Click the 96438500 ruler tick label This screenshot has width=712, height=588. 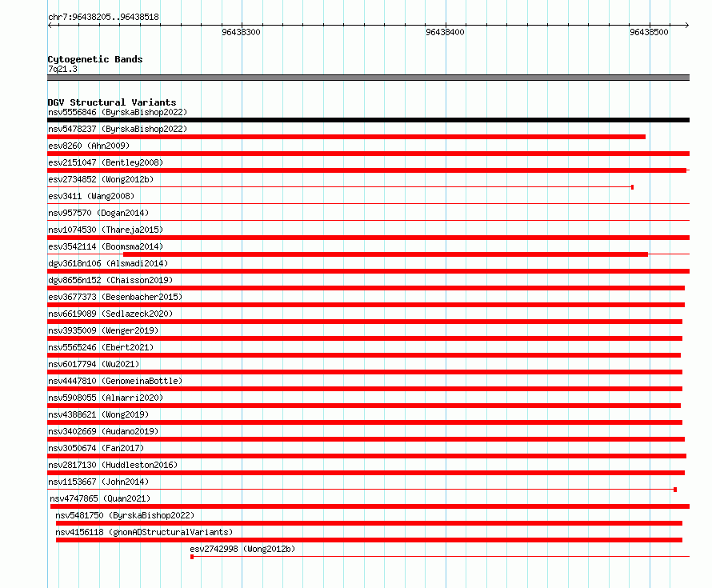pyautogui.click(x=649, y=32)
